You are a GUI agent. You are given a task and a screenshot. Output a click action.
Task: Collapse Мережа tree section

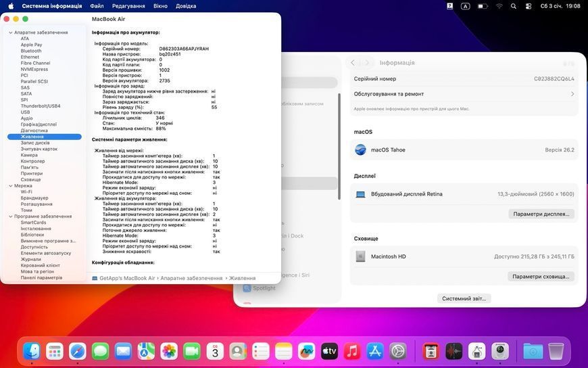point(11,186)
